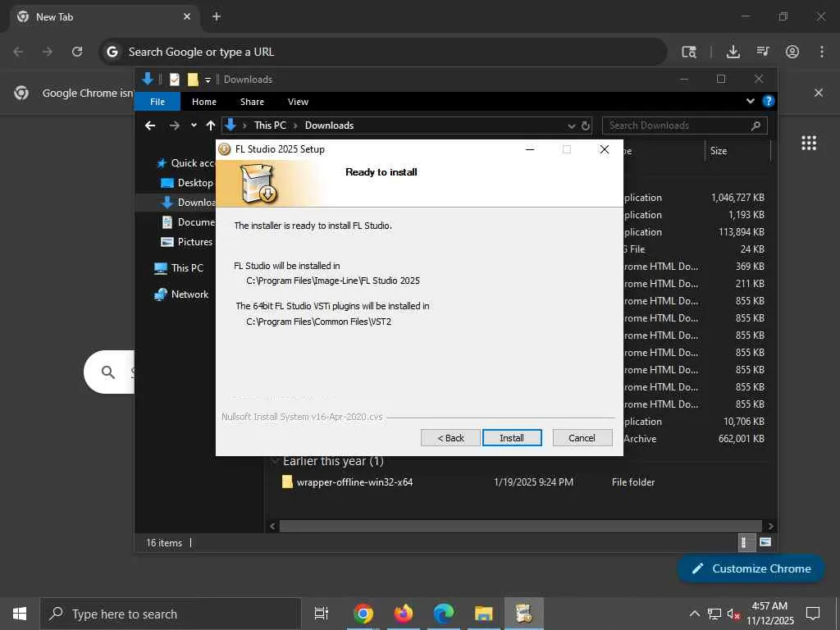Refresh the Downloads folder
The width and height of the screenshot is (840, 630).
[x=586, y=126]
